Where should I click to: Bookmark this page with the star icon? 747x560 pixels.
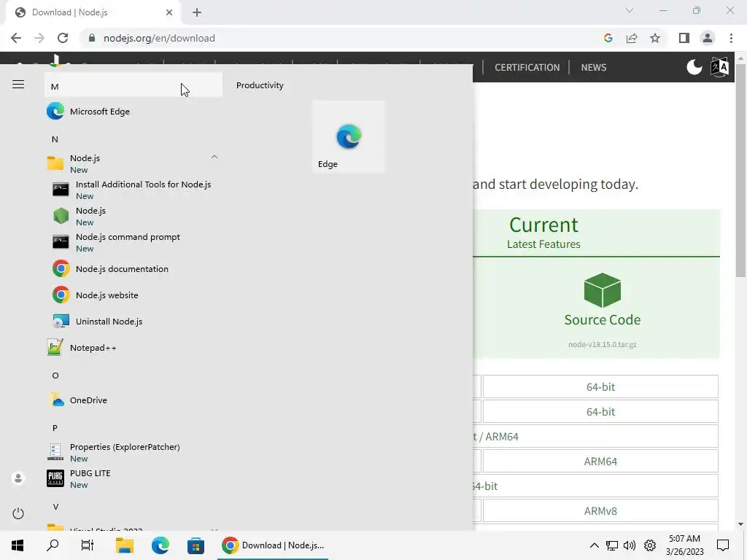[655, 38]
